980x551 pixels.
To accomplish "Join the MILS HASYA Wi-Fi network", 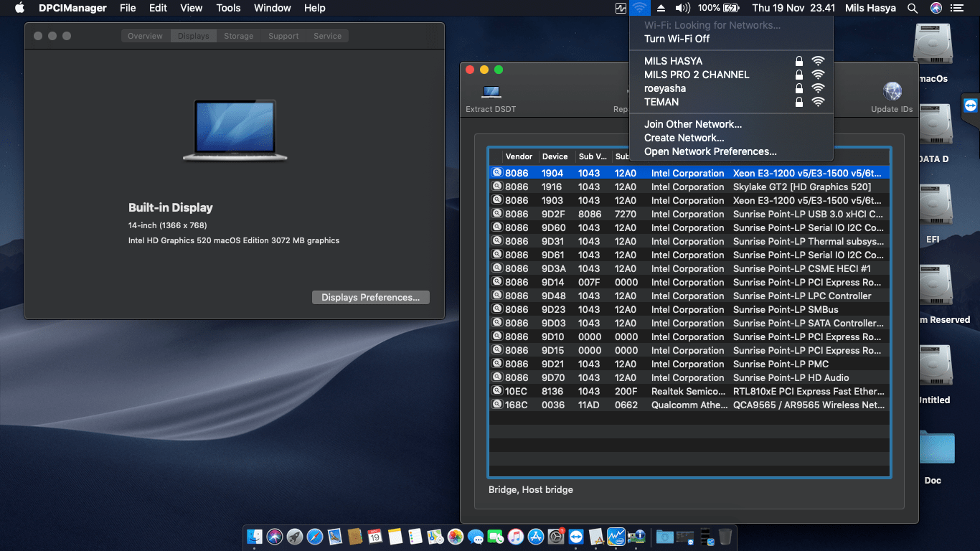I will pyautogui.click(x=731, y=61).
